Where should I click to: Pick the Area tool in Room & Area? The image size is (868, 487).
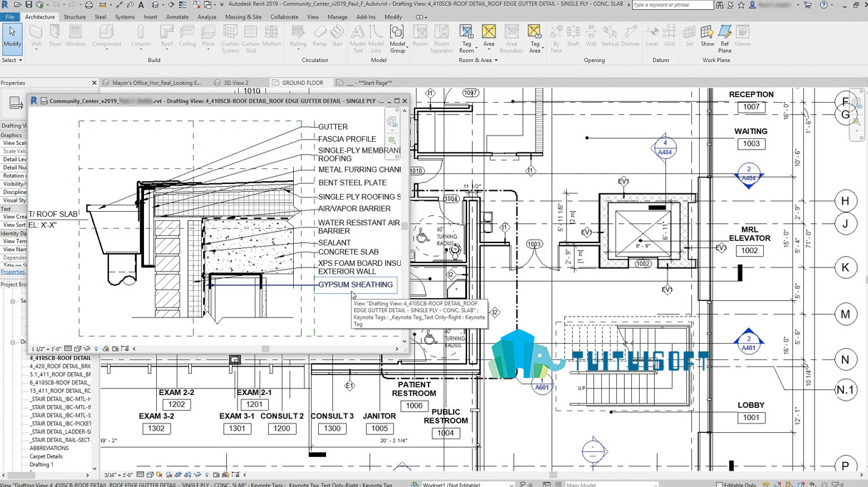click(489, 38)
